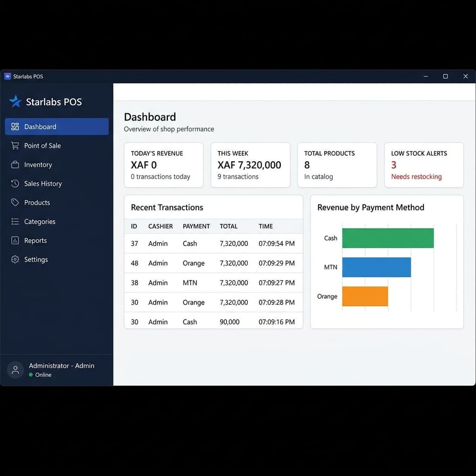
Task: Click "Overview of shop performance" subtitle
Action: coord(169,129)
